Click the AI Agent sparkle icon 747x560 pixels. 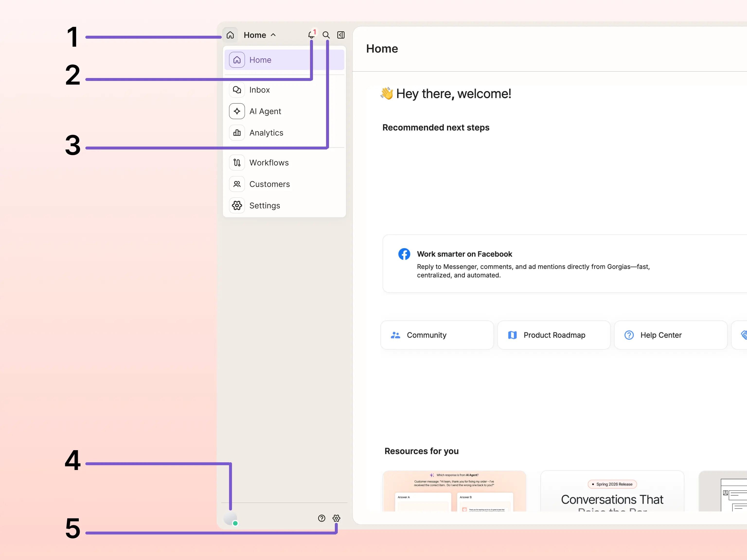[237, 111]
